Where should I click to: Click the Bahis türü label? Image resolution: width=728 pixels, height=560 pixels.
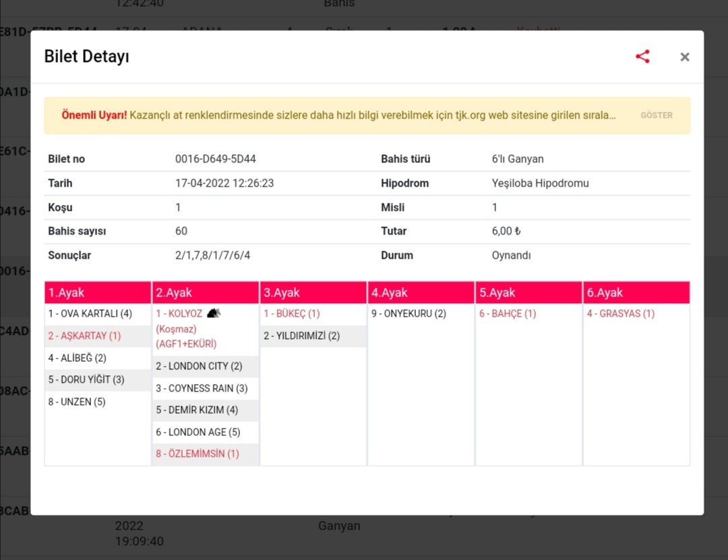pyautogui.click(x=405, y=159)
